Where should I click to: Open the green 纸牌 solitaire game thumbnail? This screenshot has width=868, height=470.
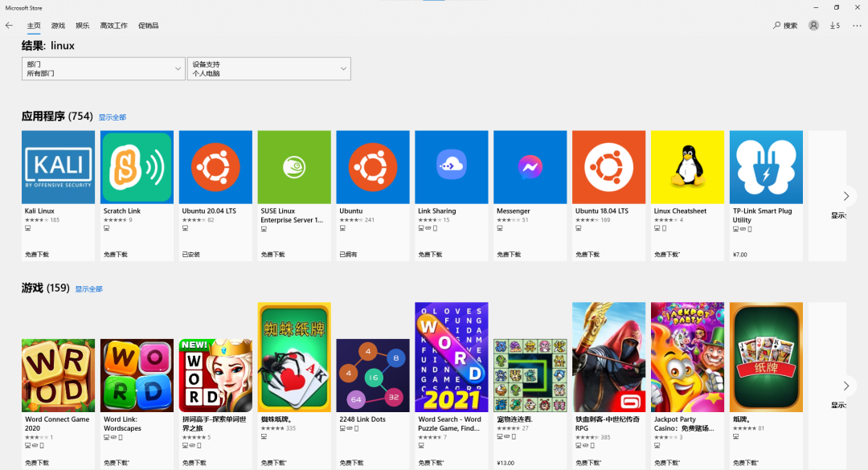766,357
